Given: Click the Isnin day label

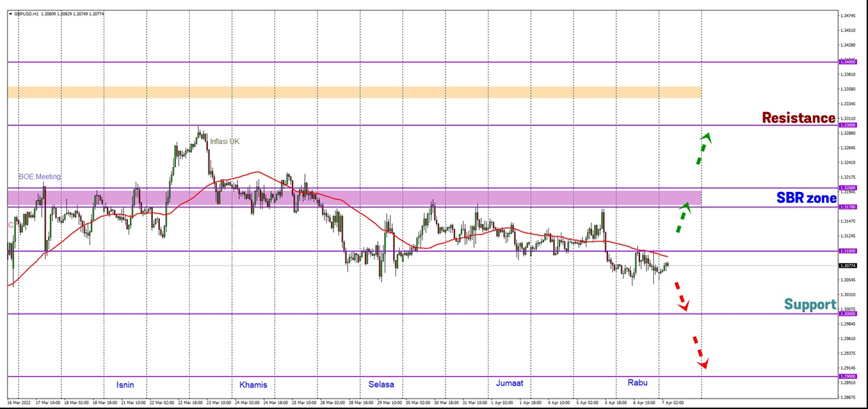Looking at the screenshot, I should click(x=125, y=385).
